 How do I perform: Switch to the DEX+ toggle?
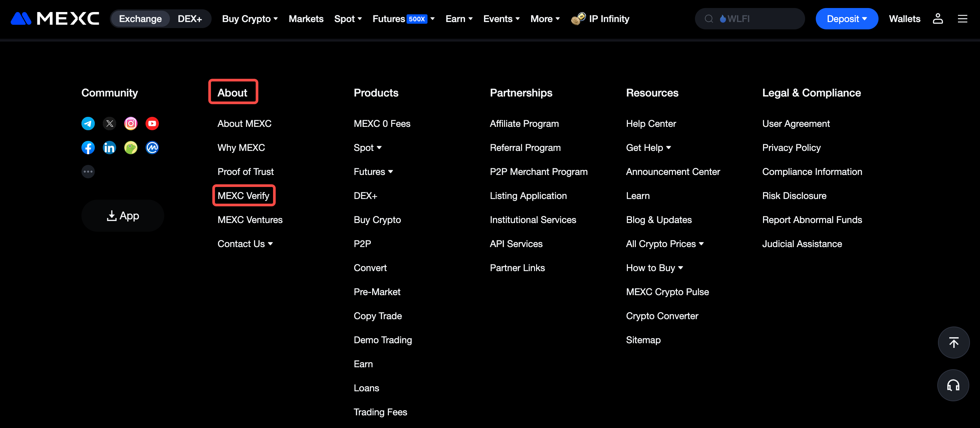190,19
